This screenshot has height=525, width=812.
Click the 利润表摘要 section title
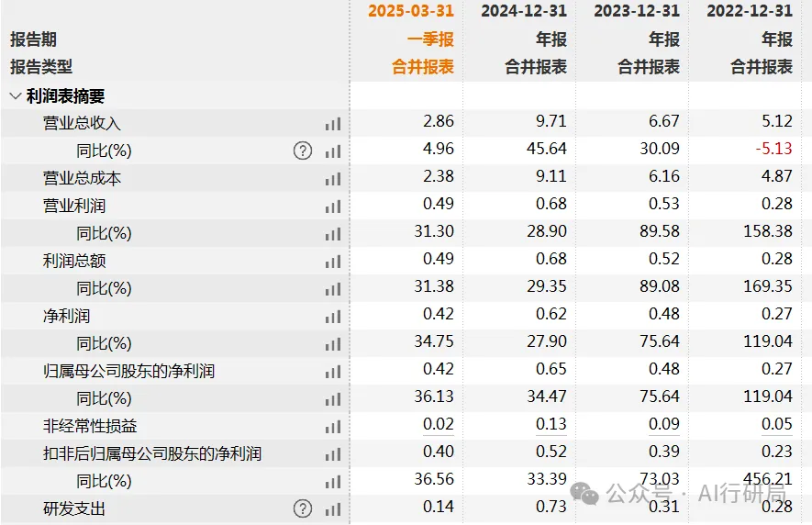65,95
